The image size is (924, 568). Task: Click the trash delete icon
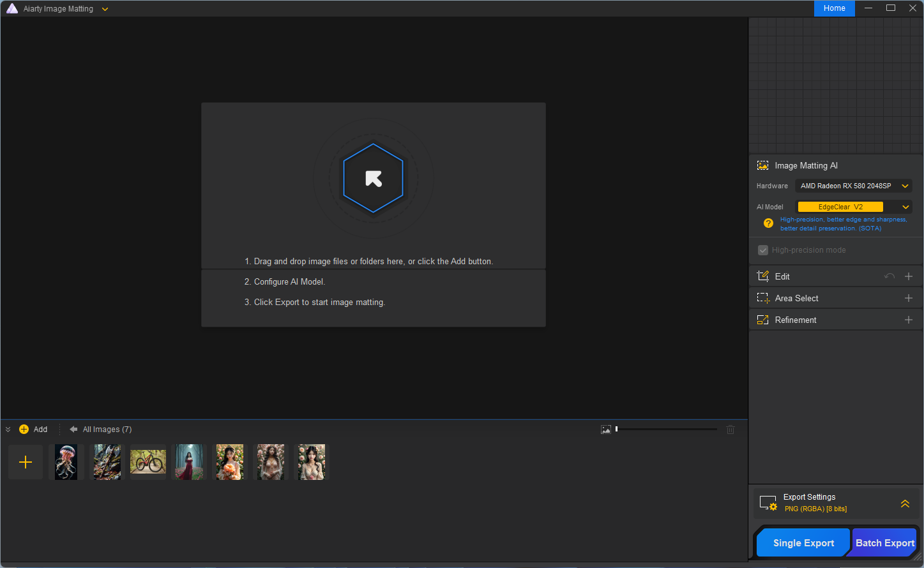[731, 430]
